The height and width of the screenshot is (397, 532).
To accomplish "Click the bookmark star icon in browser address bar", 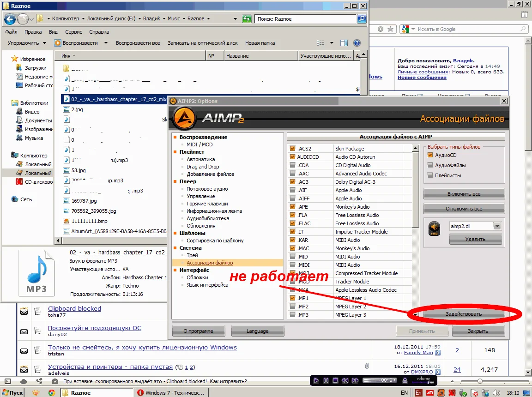I will (x=391, y=29).
